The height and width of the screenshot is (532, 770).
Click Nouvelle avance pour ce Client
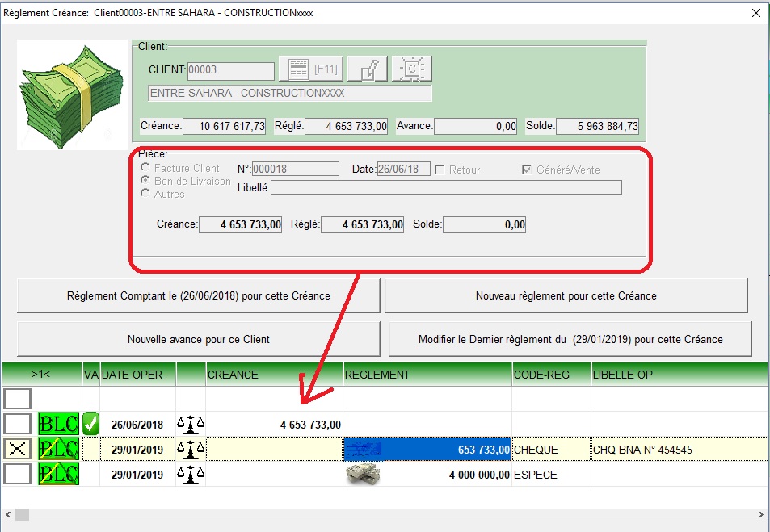point(199,339)
